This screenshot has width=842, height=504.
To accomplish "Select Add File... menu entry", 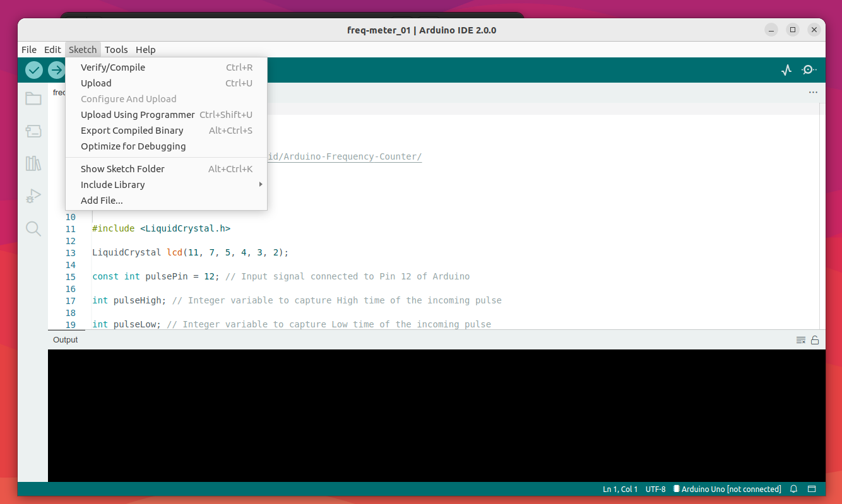I will pos(167,201).
